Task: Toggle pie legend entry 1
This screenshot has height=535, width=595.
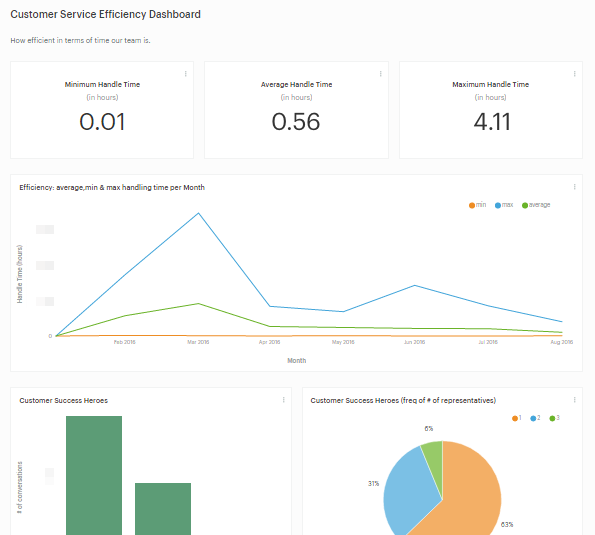Action: pyautogui.click(x=517, y=418)
